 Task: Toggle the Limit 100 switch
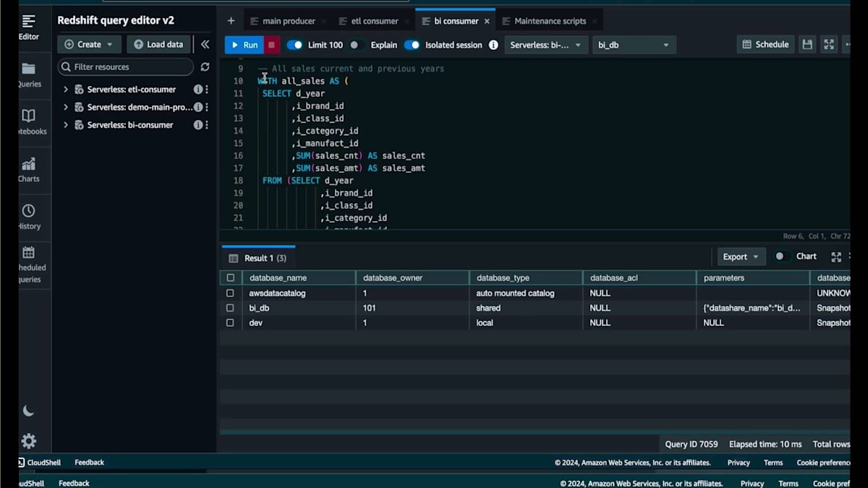[x=294, y=45]
